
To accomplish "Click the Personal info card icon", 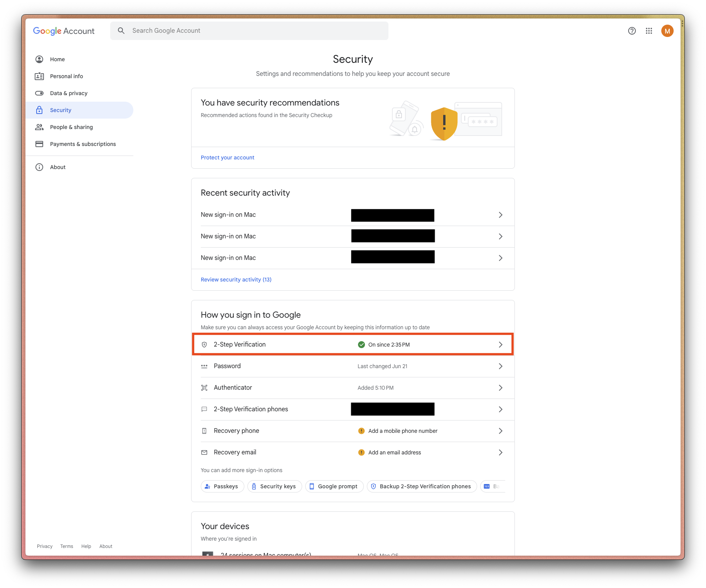I will pyautogui.click(x=39, y=76).
